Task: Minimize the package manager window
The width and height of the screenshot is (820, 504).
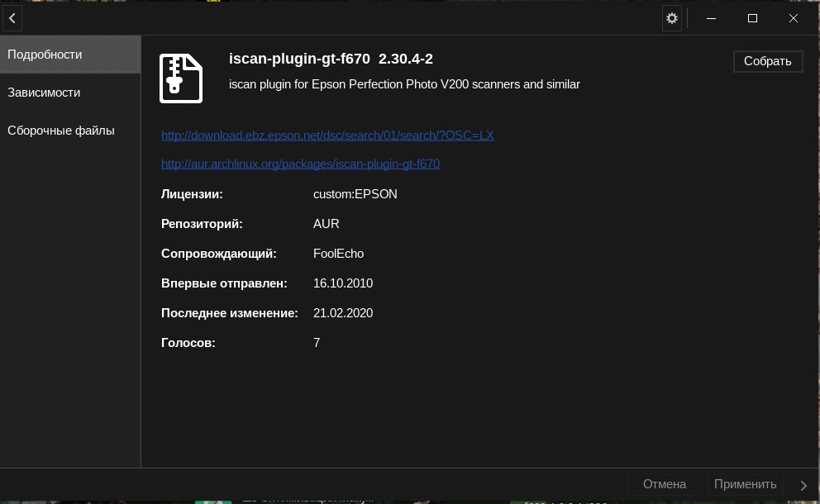Action: tap(711, 18)
